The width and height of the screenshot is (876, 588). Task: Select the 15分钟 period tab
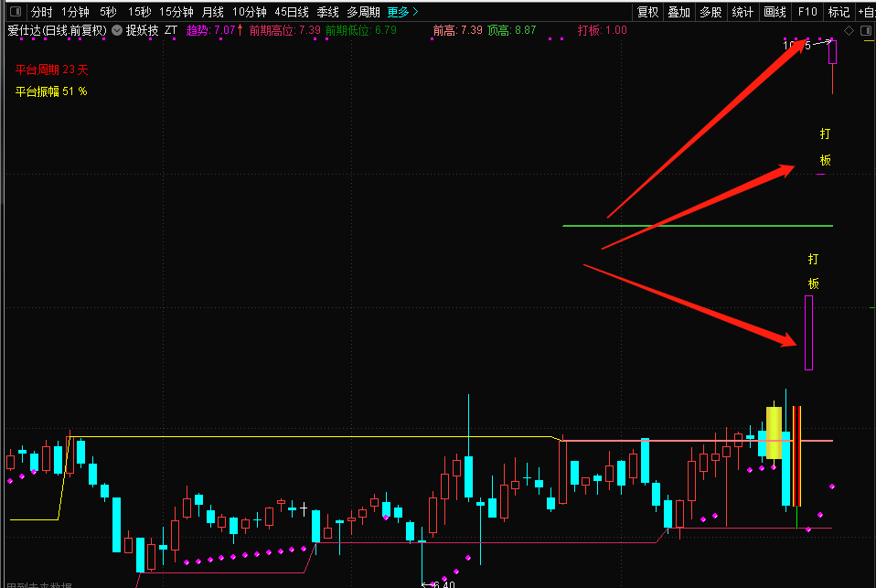176,12
